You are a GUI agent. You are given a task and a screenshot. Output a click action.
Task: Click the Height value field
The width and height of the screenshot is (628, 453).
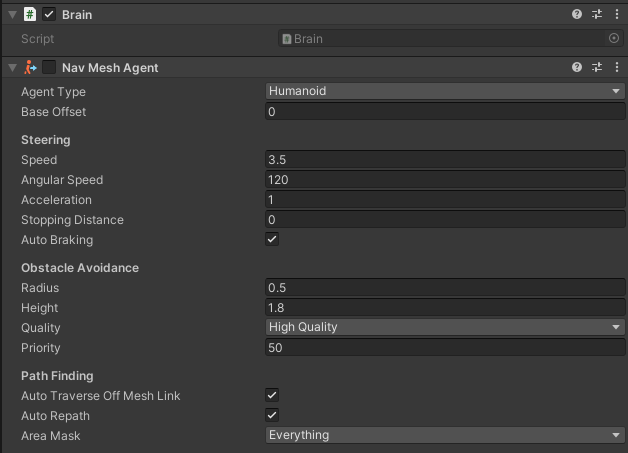(x=445, y=308)
